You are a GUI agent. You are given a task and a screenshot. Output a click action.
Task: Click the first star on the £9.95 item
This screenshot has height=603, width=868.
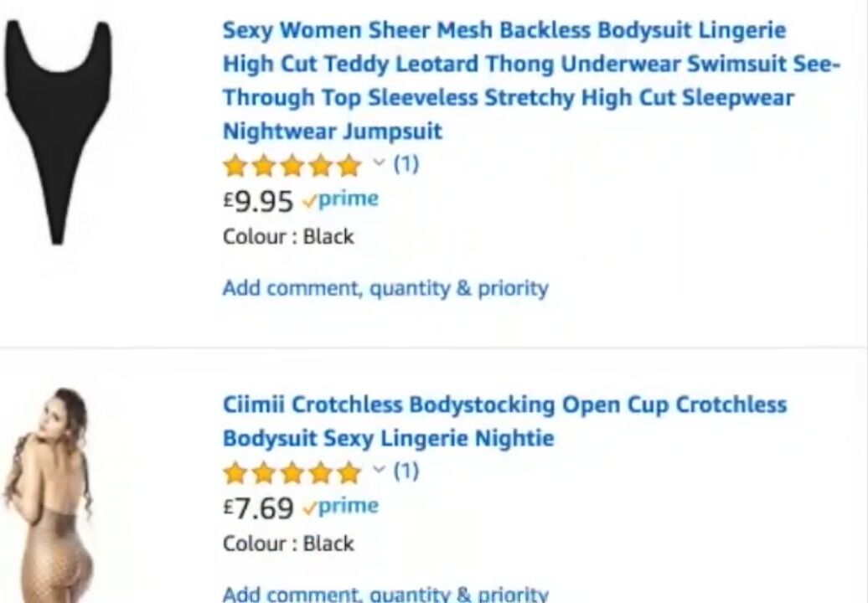click(x=236, y=166)
